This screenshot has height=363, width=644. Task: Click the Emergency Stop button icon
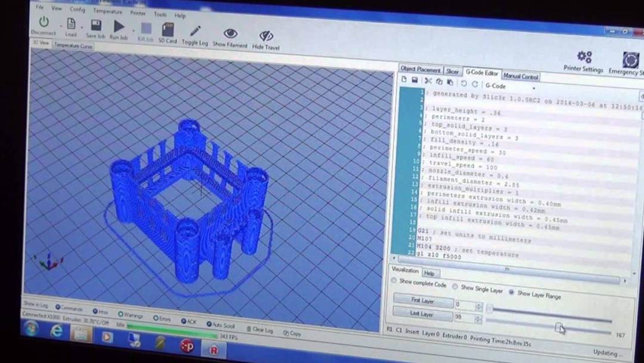[x=630, y=60]
